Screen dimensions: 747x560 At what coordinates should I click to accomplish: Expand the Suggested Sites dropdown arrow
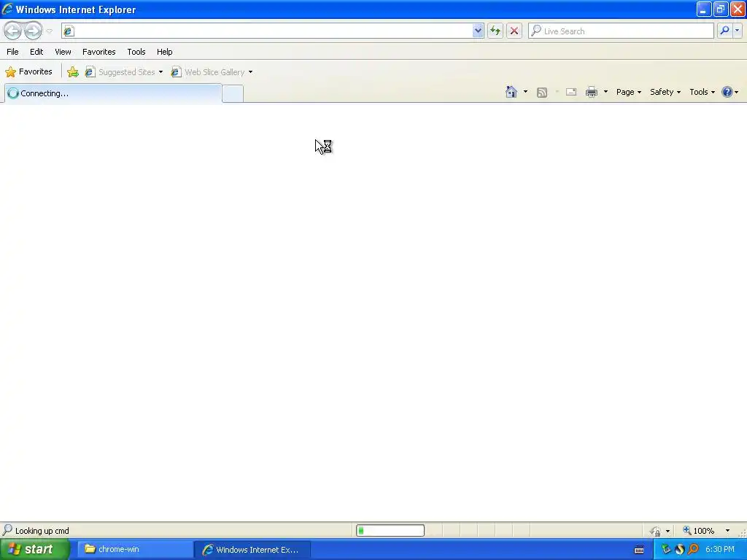[x=160, y=72]
